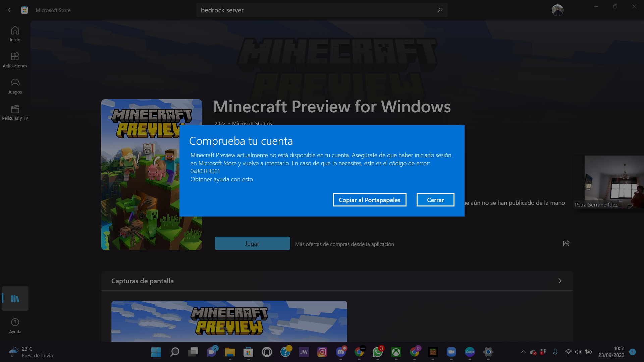Open the user profile avatar
Screen dimensions: 644x362
(557, 10)
